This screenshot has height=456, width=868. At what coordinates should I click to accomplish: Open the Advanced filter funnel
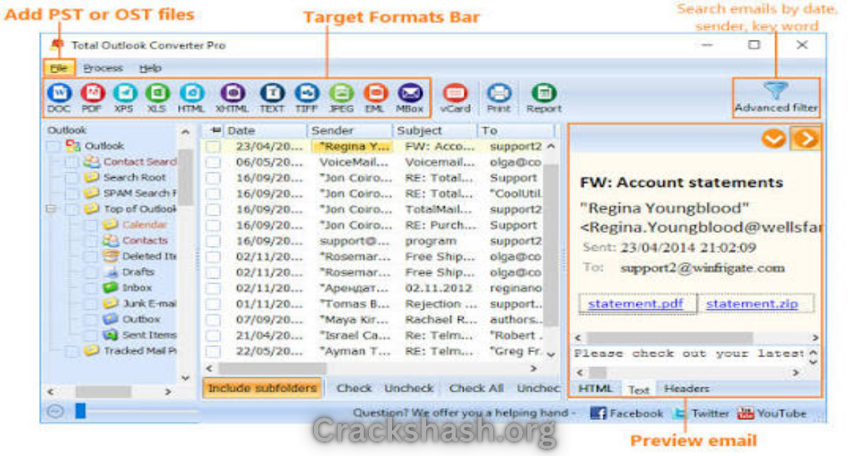pyautogui.click(x=775, y=90)
